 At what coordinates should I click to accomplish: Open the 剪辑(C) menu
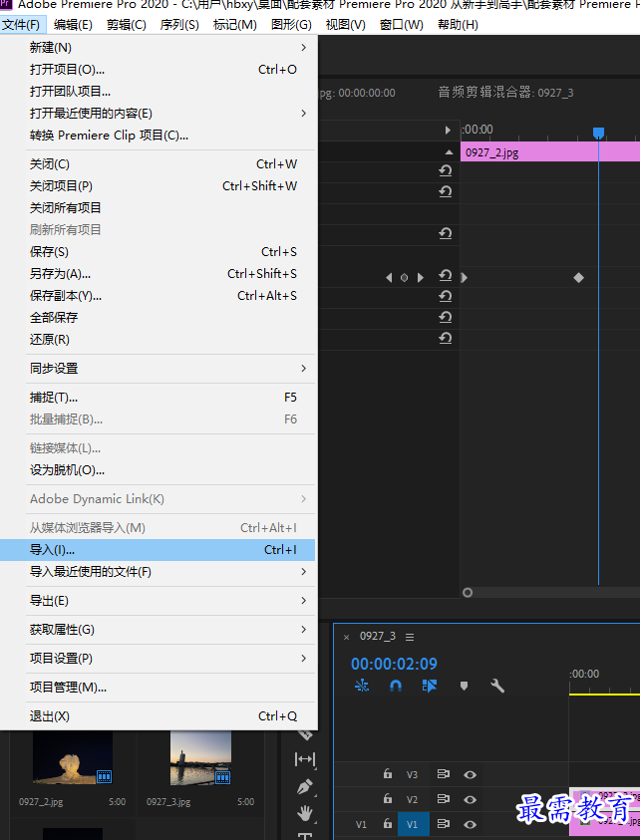pos(127,25)
